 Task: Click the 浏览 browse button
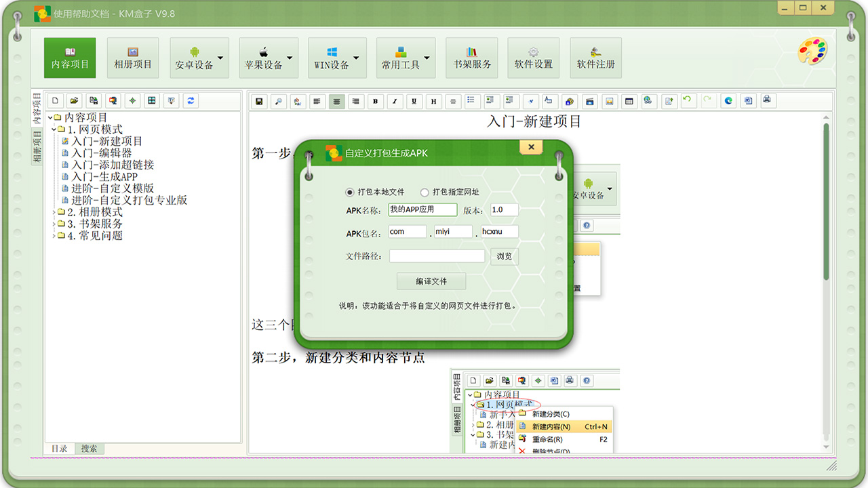[x=504, y=257]
